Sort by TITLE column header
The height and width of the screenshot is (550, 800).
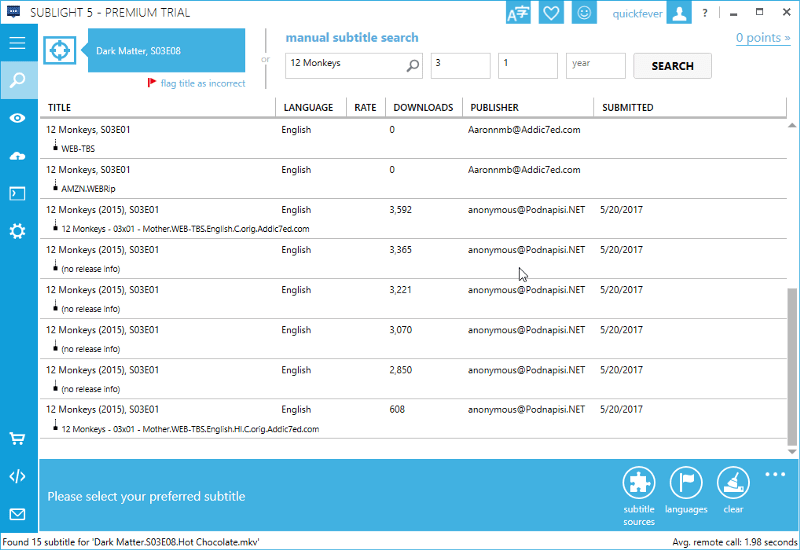158,108
